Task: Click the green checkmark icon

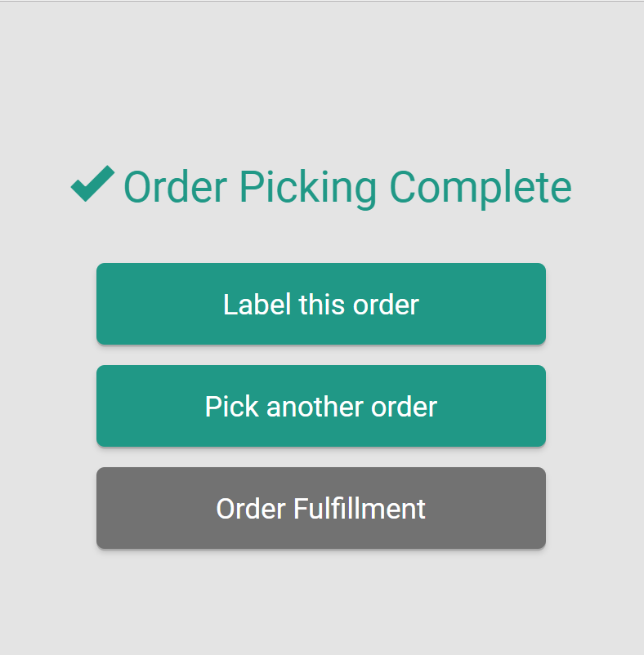Action: coord(92,184)
